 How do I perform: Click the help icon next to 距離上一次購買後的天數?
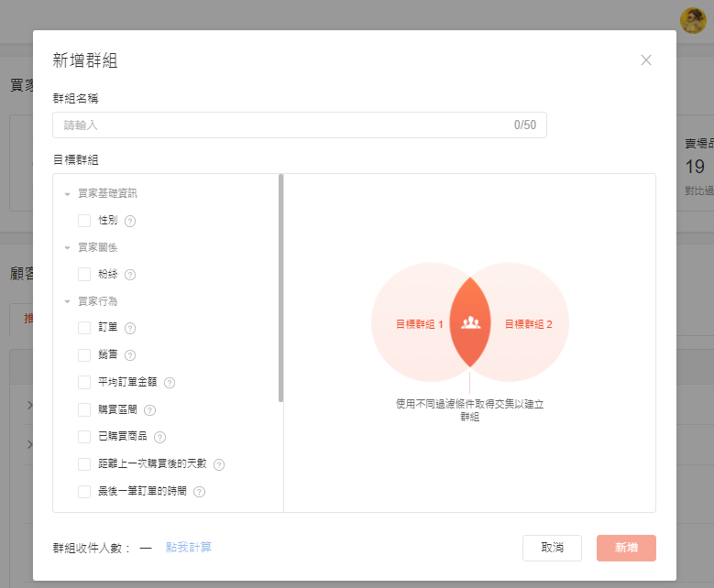pos(219,464)
